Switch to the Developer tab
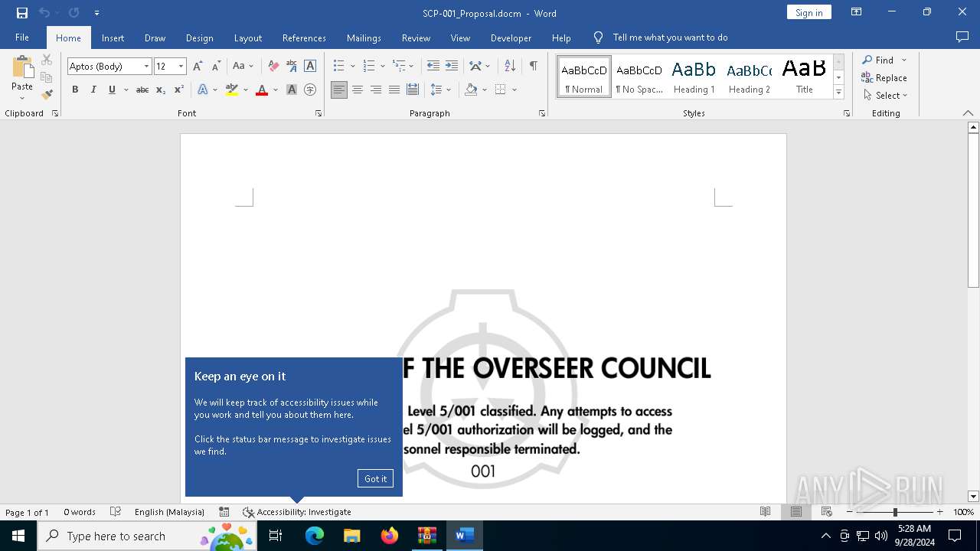Screen dimensions: 980x551 [511, 38]
